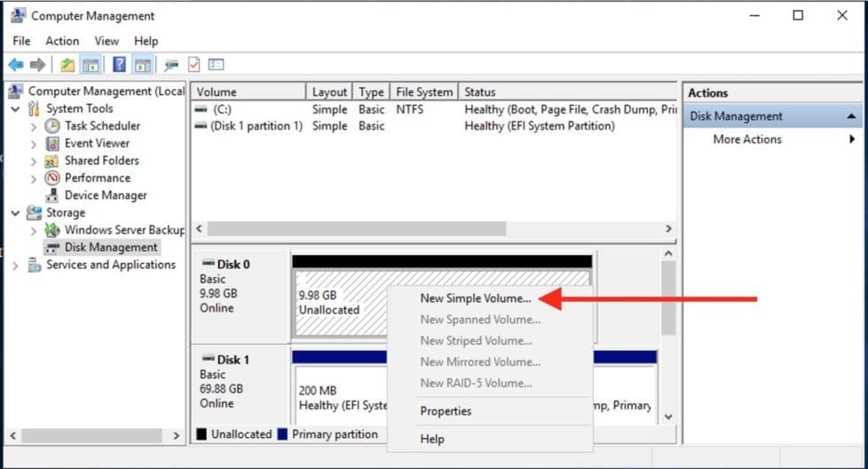Open the Action menu
The height and width of the screenshot is (469, 868).
coord(62,41)
